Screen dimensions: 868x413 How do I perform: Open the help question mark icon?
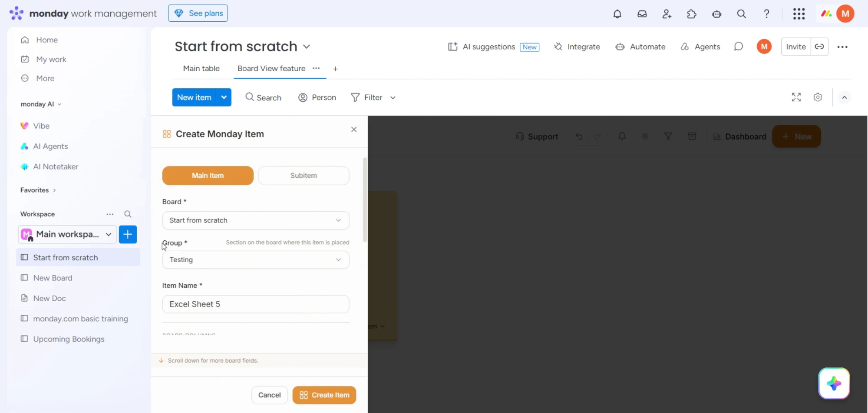click(766, 14)
